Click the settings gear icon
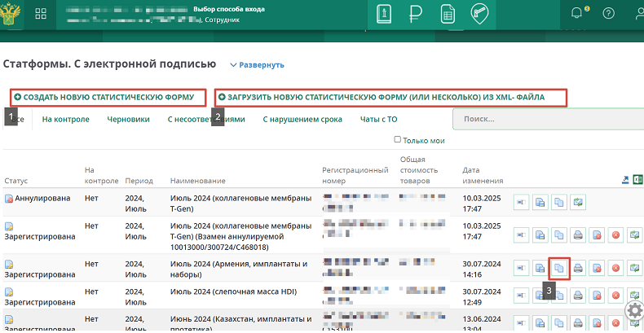This screenshot has width=644, height=333. pos(634,310)
